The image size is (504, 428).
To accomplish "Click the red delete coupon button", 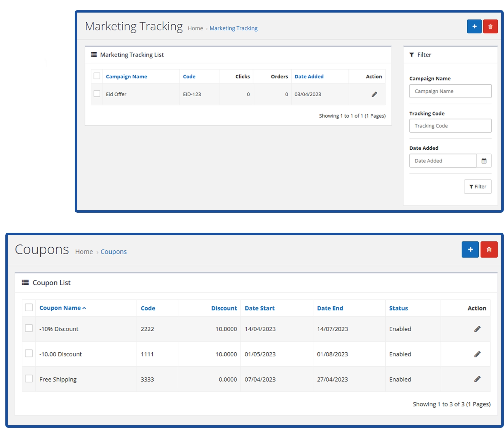I will click(x=489, y=249).
